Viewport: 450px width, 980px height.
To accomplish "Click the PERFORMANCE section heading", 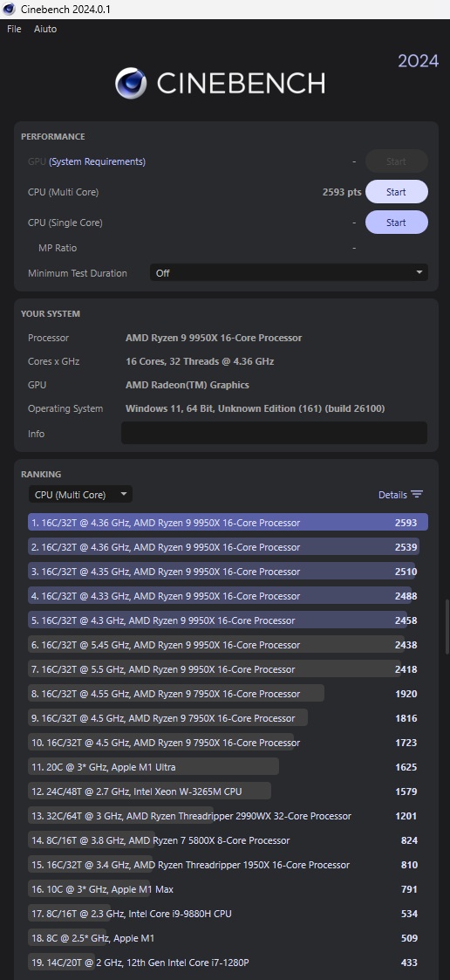I will point(53,137).
